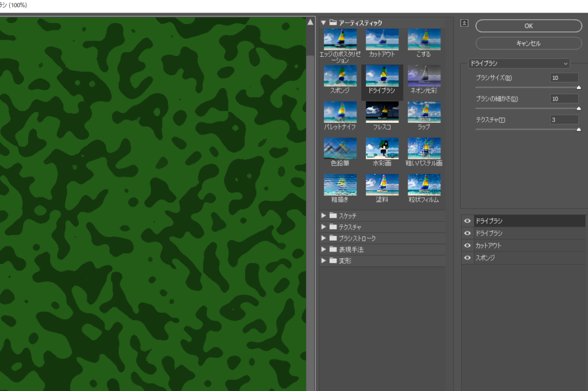Click the テクスチャ value input field
This screenshot has height=391, width=588.
(x=564, y=119)
